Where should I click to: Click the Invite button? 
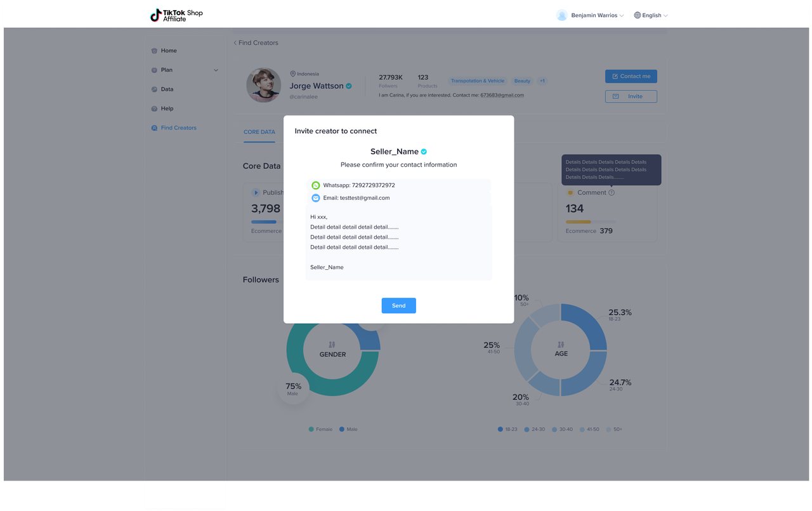pyautogui.click(x=631, y=96)
